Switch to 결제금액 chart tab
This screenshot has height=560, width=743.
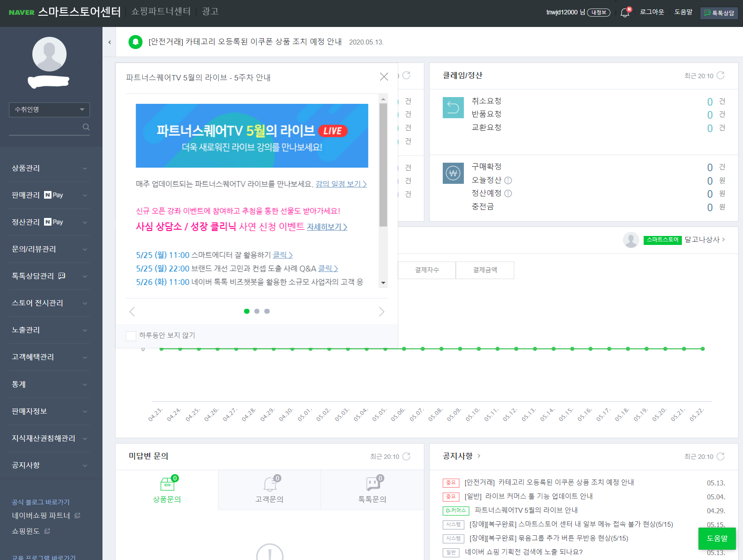coord(485,270)
